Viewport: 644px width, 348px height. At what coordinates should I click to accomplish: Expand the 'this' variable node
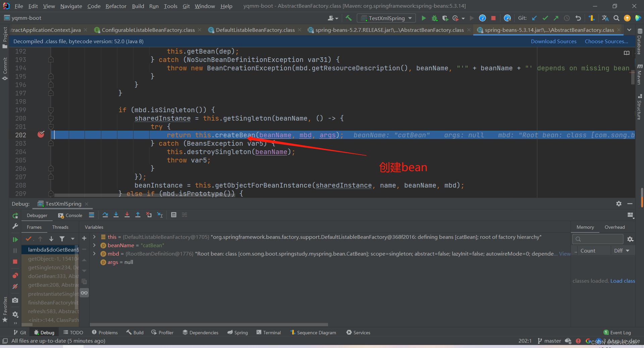[x=94, y=237]
